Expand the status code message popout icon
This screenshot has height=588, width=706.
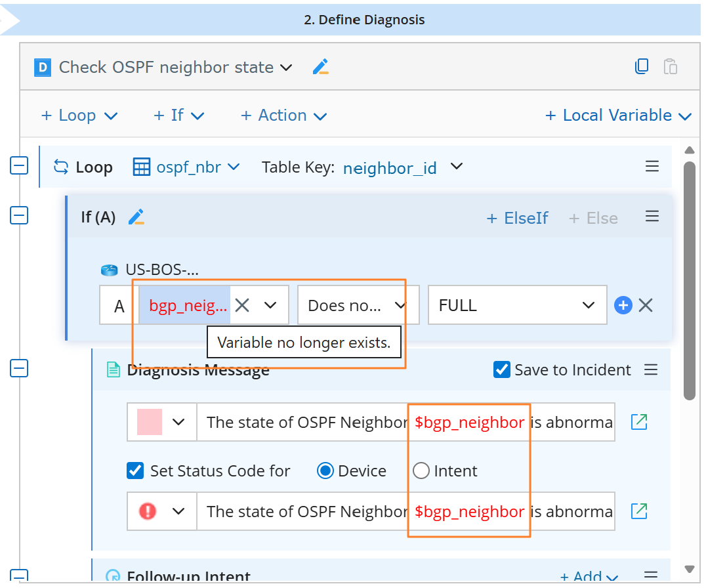click(x=639, y=511)
